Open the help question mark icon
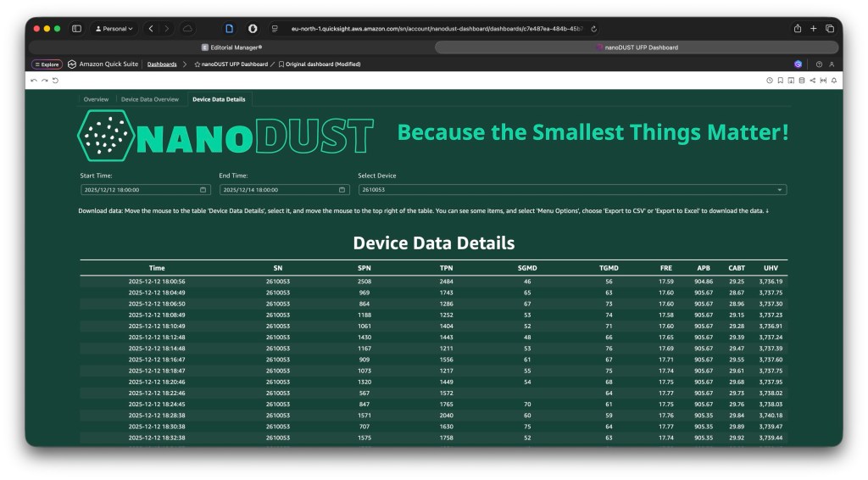Viewport: 868px width, 480px height. tap(819, 64)
